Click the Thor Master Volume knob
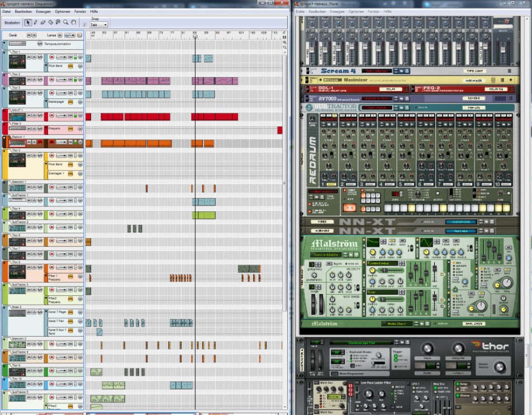This screenshot has width=532, height=415. 500,367
